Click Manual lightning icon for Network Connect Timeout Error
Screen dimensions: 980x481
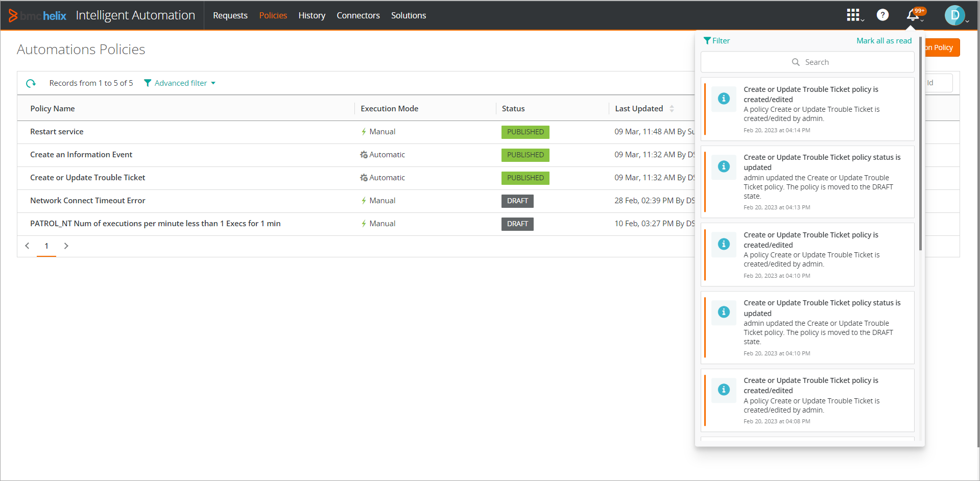point(364,201)
